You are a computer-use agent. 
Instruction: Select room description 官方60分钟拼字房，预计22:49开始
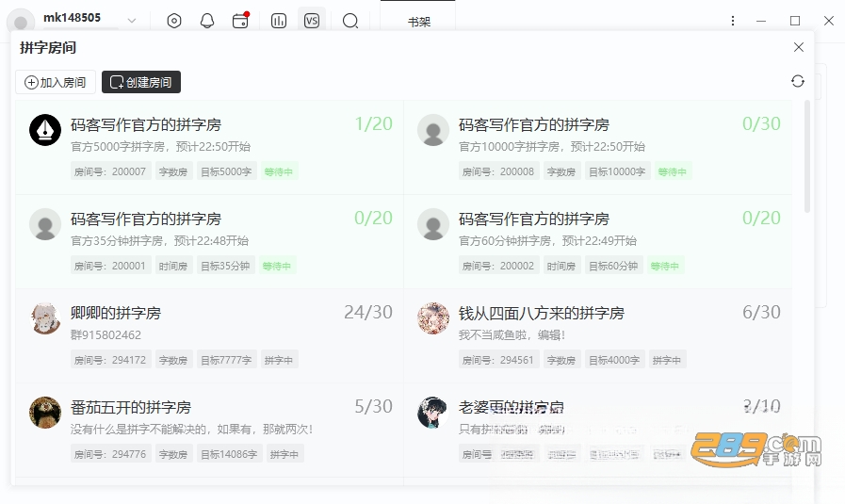point(547,241)
